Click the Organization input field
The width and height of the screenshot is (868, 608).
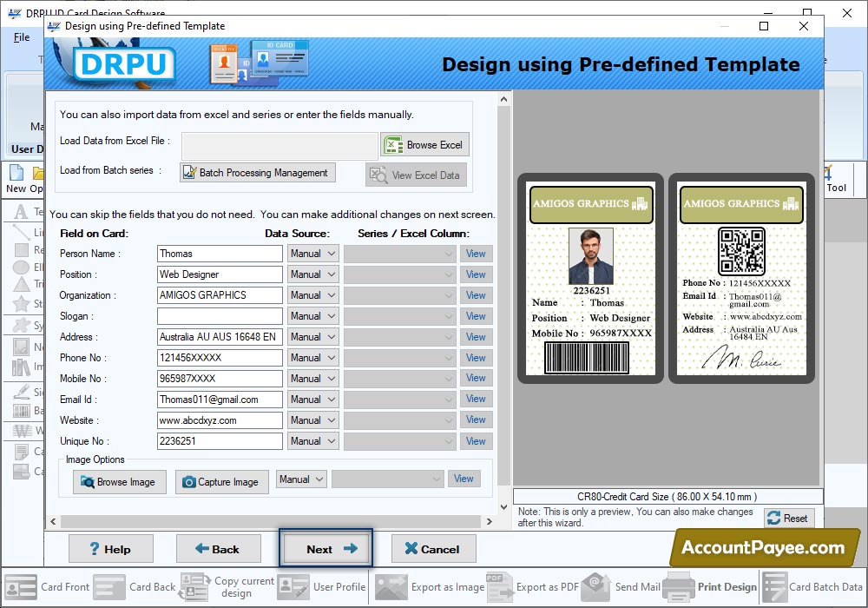[x=220, y=295]
